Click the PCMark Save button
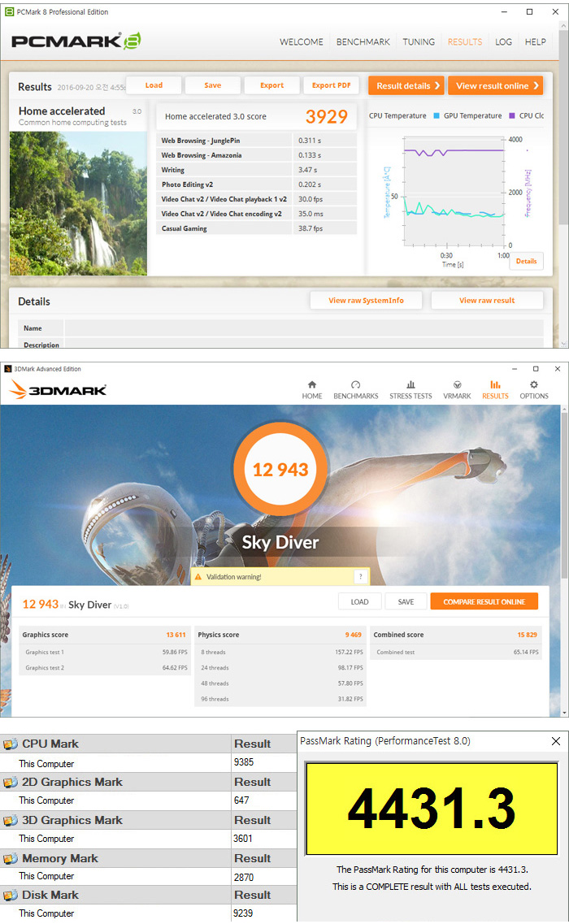The image size is (569, 924). pyautogui.click(x=213, y=85)
